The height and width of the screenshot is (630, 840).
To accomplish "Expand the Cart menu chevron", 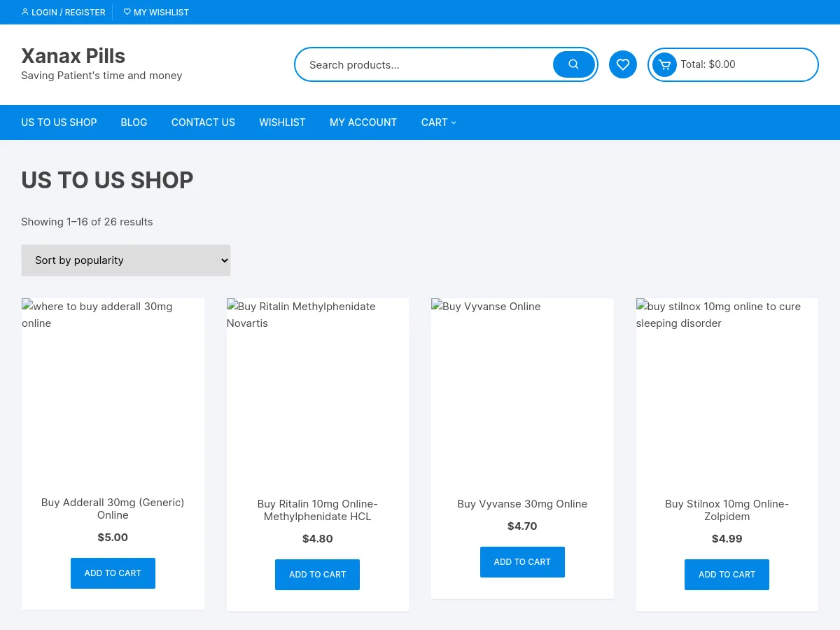I will click(x=454, y=122).
